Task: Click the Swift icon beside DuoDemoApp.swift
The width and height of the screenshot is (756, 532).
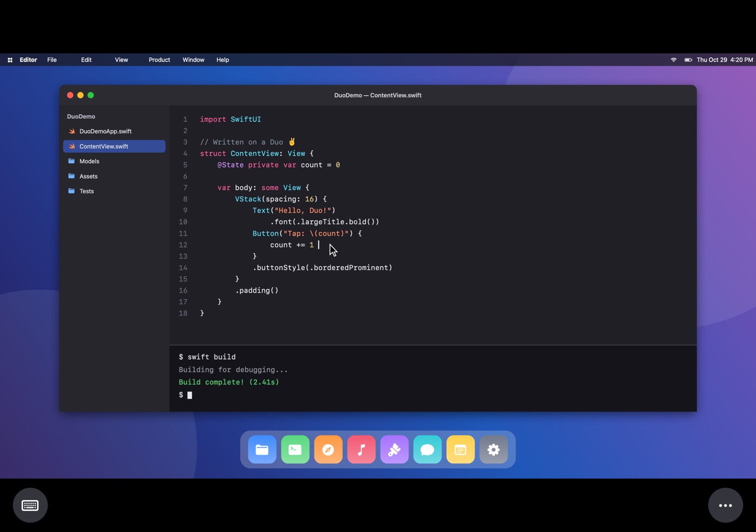Action: click(72, 131)
